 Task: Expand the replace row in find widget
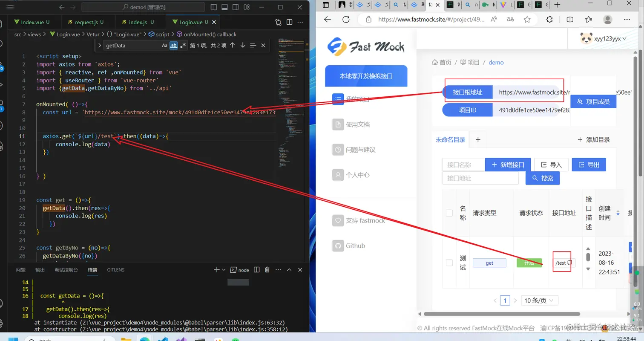(x=99, y=45)
